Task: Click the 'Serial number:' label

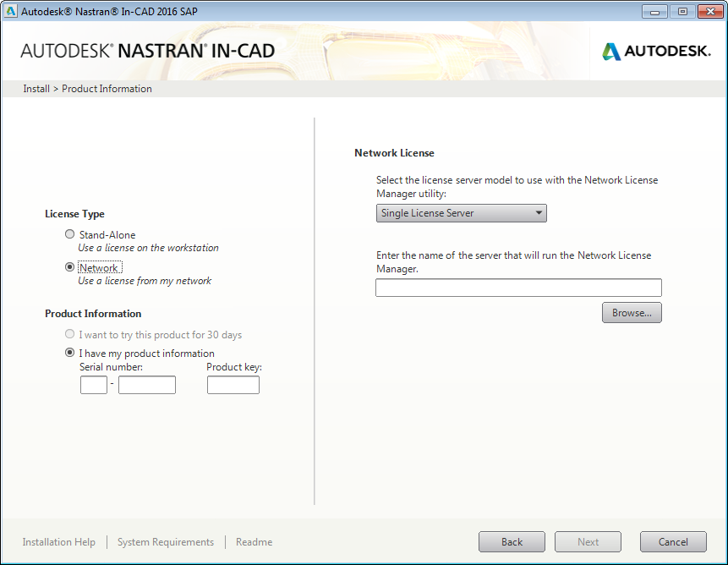Action: pos(111,367)
